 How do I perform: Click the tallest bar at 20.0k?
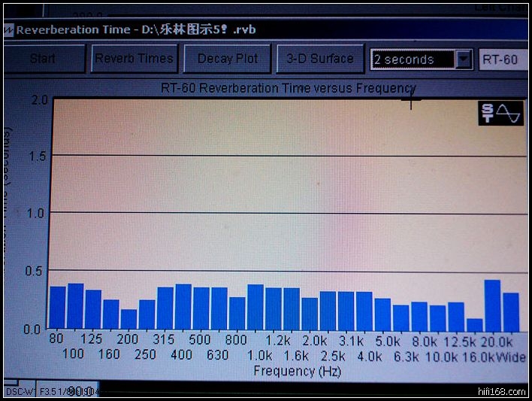coord(492,304)
